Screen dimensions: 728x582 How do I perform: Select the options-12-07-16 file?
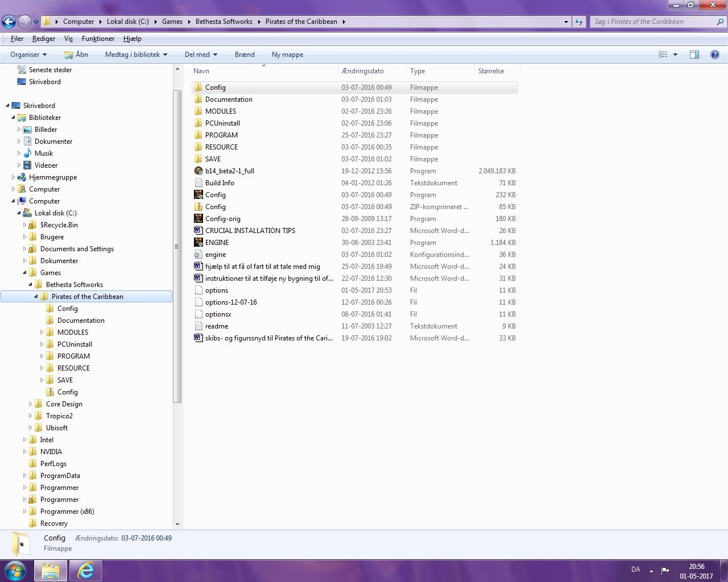[231, 302]
